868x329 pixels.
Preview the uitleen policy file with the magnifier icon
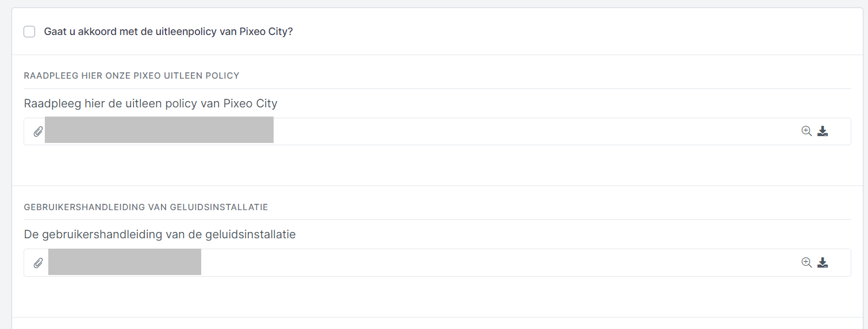[x=806, y=131]
